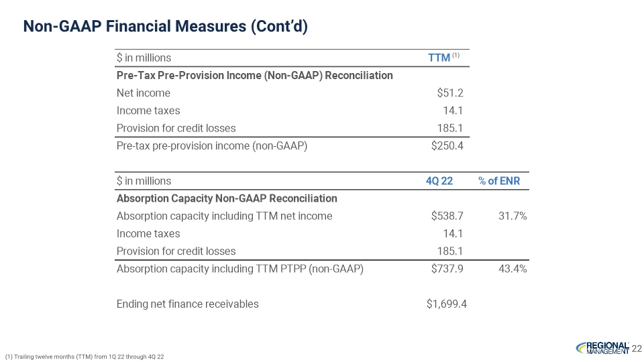Viewport: 644px width, 362px height.
Task: Click the Net income value $51.2
Action: [x=450, y=93]
